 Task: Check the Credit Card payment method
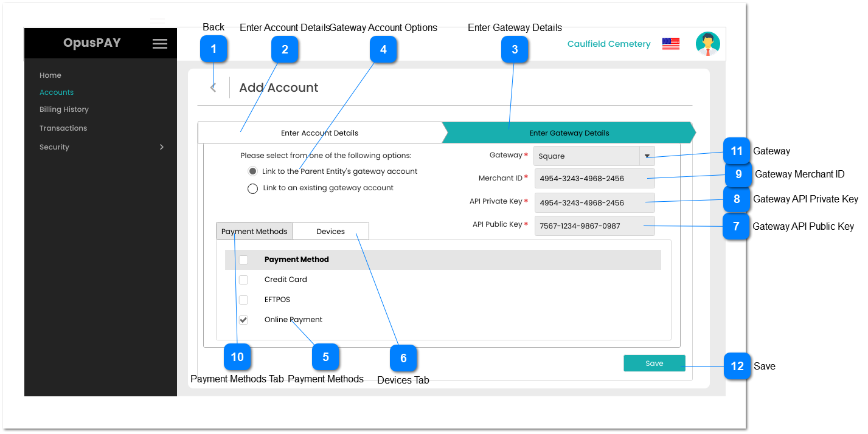click(x=243, y=280)
